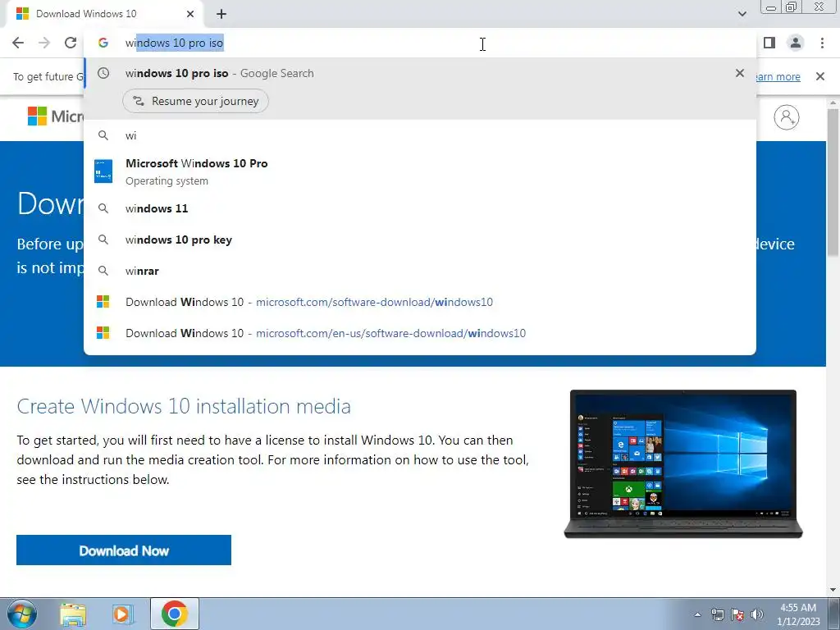Click the Download Now button
Screen dimensions: 840x630
pos(124,550)
